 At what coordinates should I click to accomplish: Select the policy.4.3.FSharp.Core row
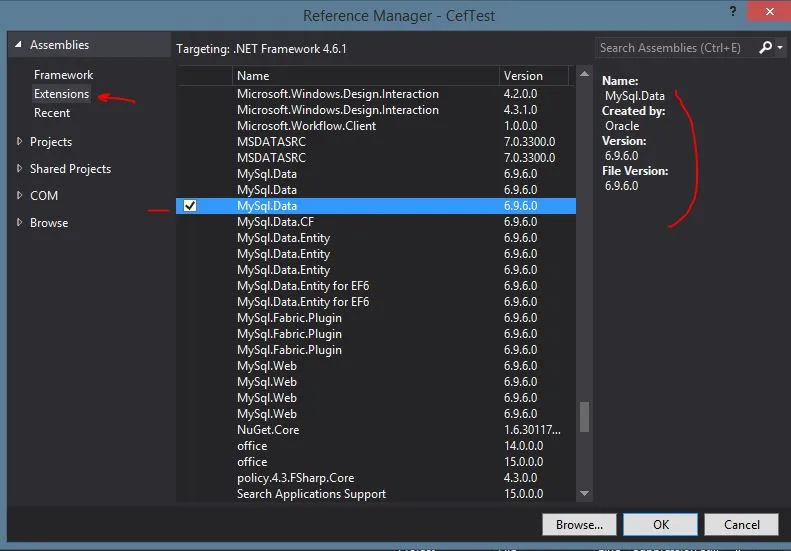(x=376, y=478)
